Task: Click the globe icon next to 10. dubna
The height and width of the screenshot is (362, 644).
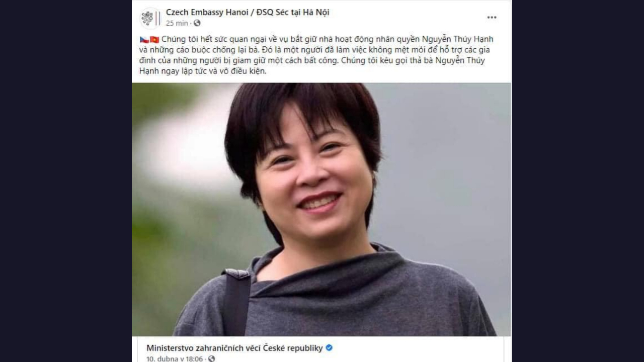Action: click(x=211, y=358)
